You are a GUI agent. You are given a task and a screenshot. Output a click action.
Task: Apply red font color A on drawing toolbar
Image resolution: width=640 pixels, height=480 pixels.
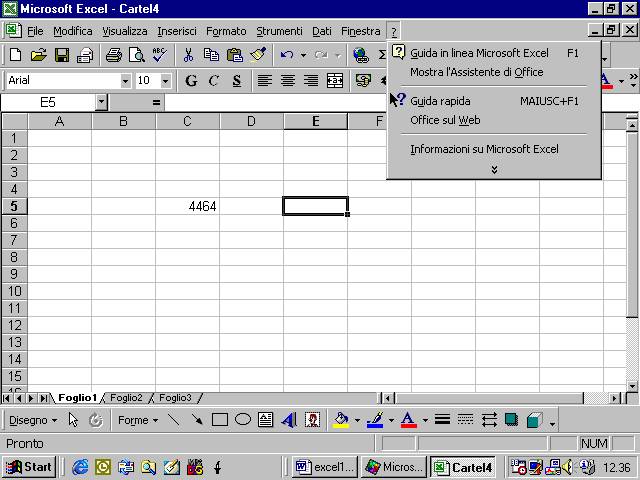(x=409, y=420)
